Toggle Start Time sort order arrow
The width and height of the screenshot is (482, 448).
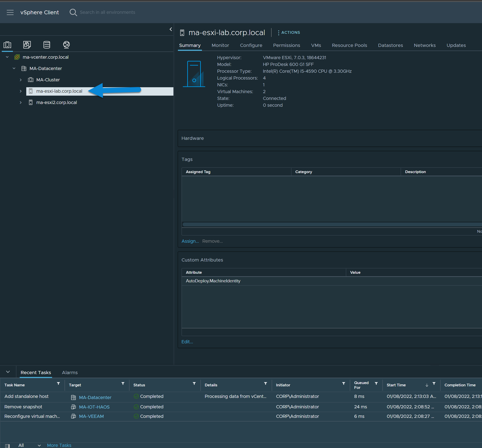pyautogui.click(x=427, y=385)
